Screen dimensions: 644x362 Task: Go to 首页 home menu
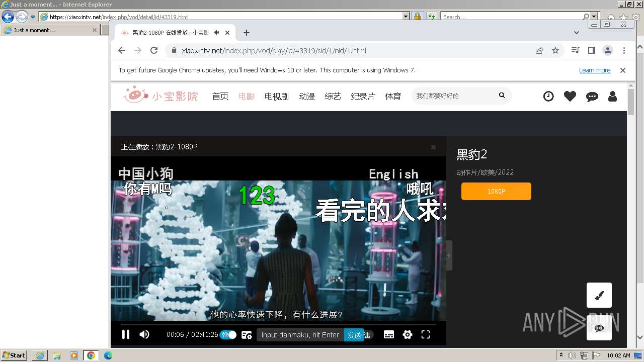220,96
